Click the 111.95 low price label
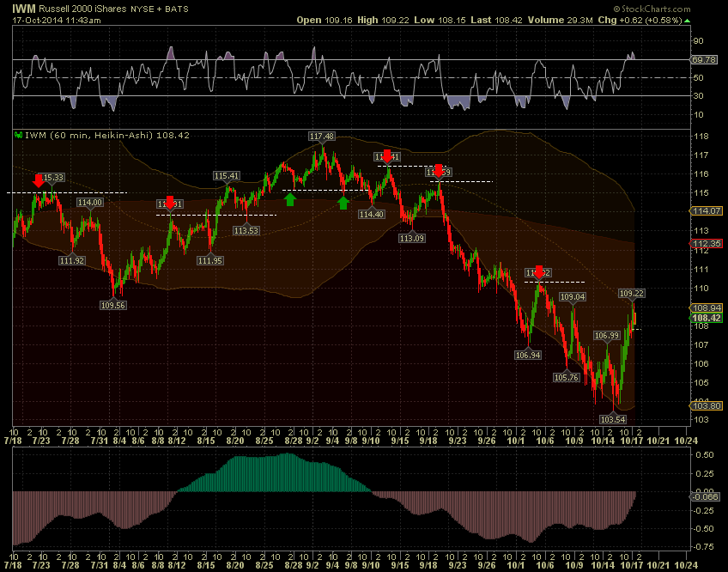 pyautogui.click(x=210, y=261)
